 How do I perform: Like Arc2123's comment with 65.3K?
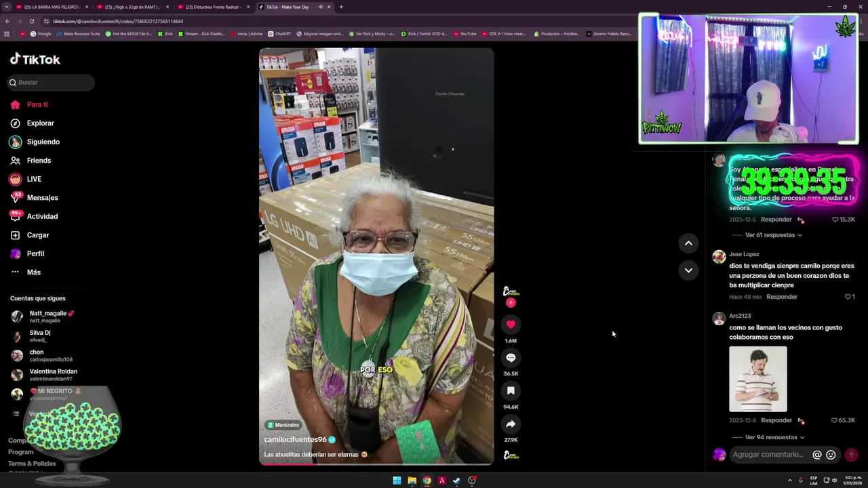(x=843, y=420)
